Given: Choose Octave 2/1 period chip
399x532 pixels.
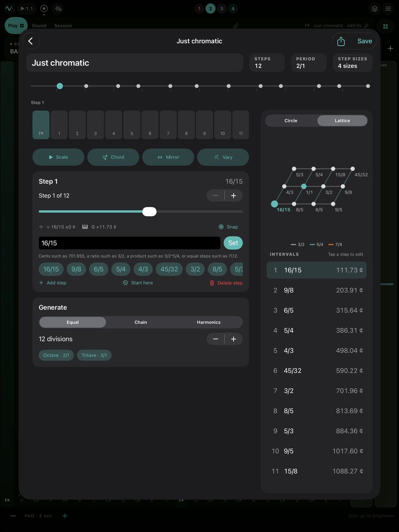Looking at the screenshot, I should tap(56, 355).
